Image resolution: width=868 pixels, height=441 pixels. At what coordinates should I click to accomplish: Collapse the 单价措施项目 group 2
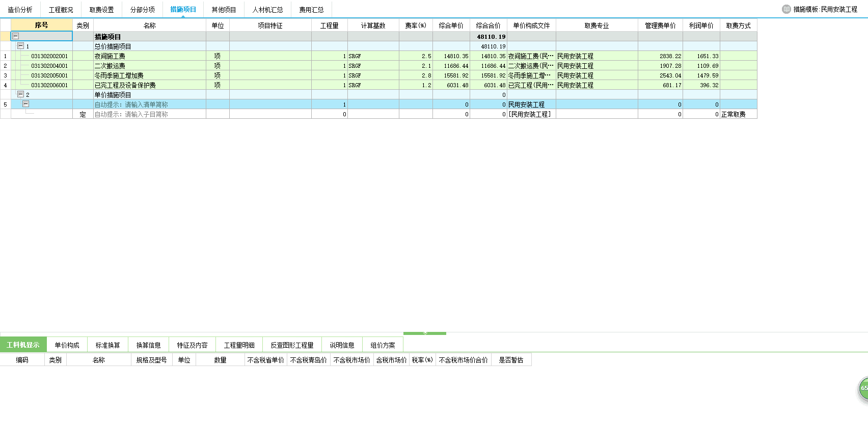click(21, 94)
